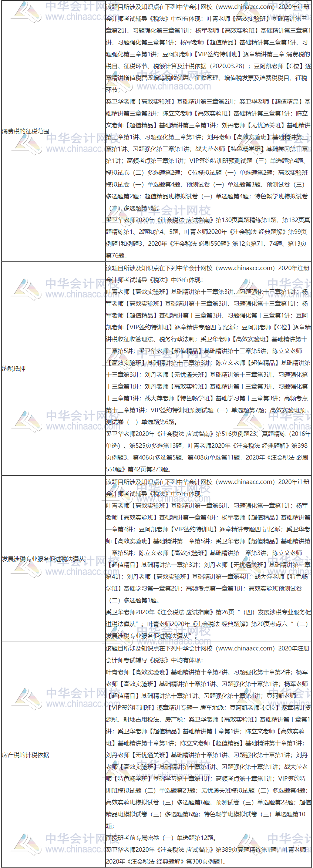Click line '叶青老师【高效实验班】基础精讲第十章第2讲'
The width and height of the screenshot is (313, 868).
coord(207,672)
